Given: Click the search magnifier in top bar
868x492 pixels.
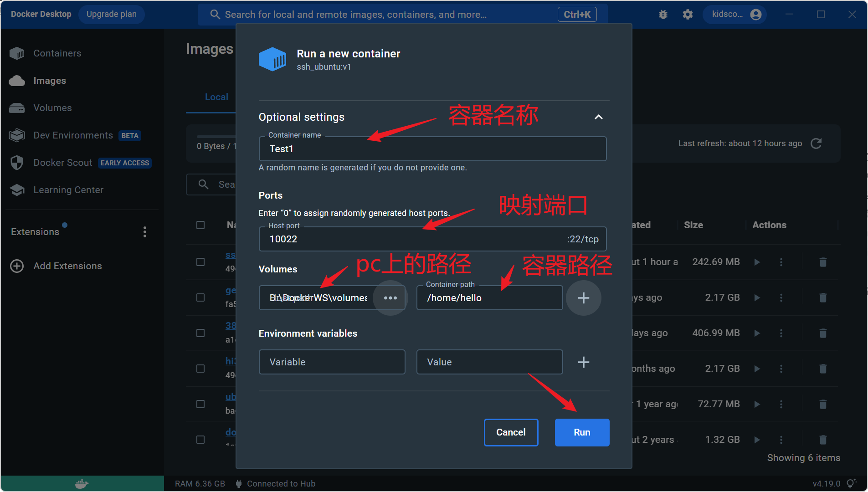Looking at the screenshot, I should pos(215,15).
